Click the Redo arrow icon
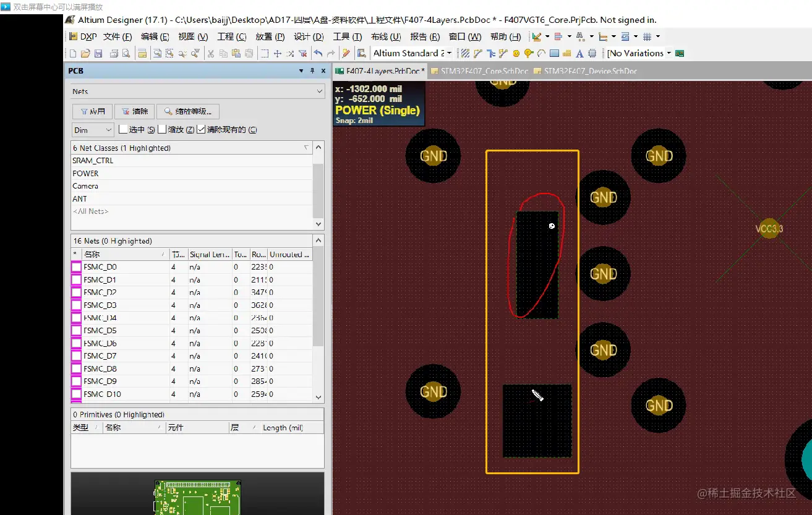 pyautogui.click(x=330, y=53)
